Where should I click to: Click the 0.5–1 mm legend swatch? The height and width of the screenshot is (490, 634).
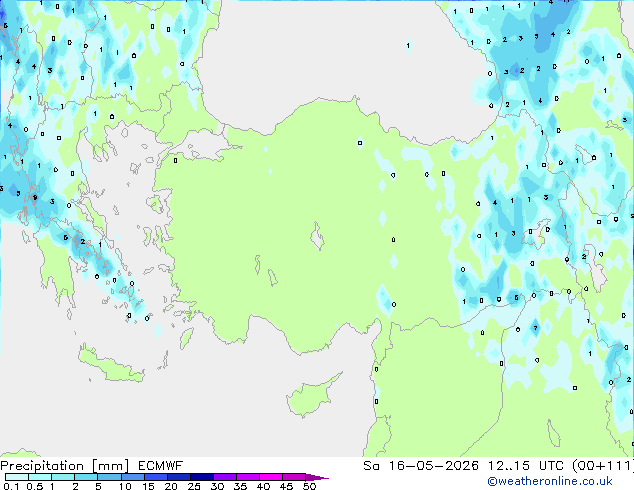point(40,477)
